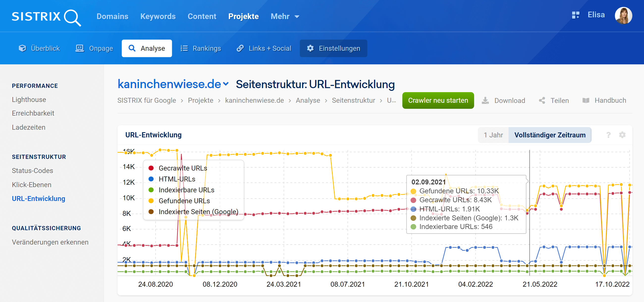This screenshot has width=644, height=302.
Task: Toggle HTML-URLs series in legend
Action: tap(177, 179)
